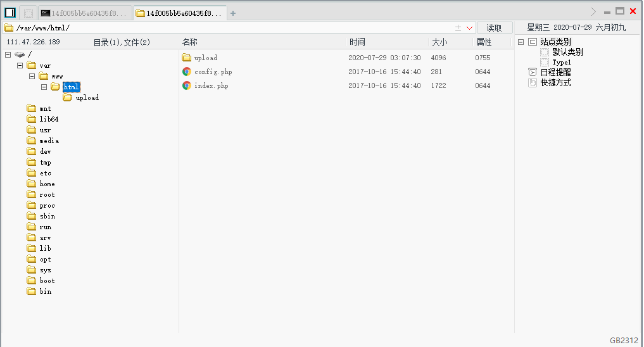Screen dimensions: 644x347
Task: Click the index.php file name
Action: coord(211,85)
